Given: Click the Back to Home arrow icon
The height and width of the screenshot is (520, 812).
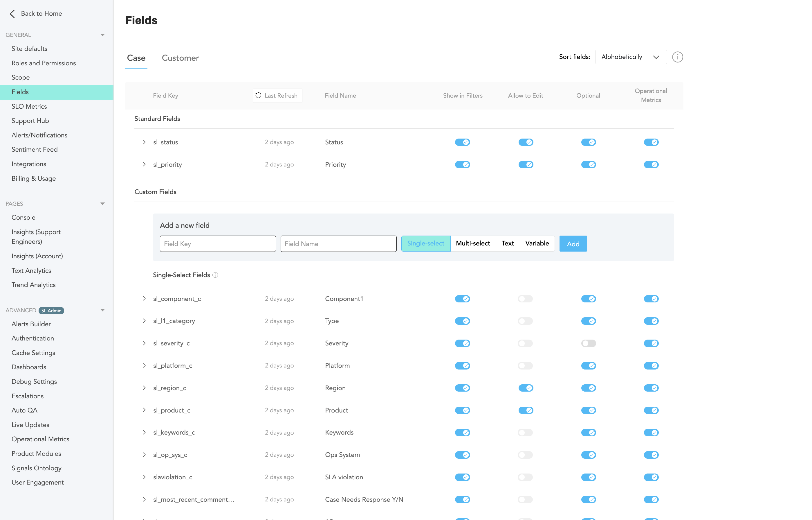Looking at the screenshot, I should (x=12, y=13).
